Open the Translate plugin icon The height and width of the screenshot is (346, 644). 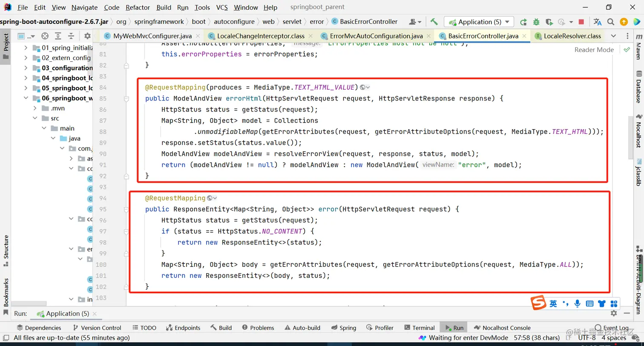coord(598,22)
